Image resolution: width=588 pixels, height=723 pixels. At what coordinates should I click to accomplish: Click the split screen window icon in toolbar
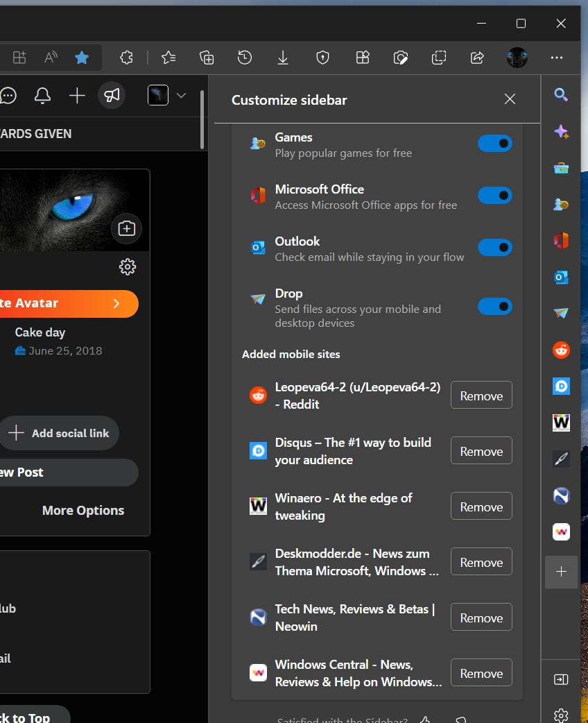tap(439, 58)
